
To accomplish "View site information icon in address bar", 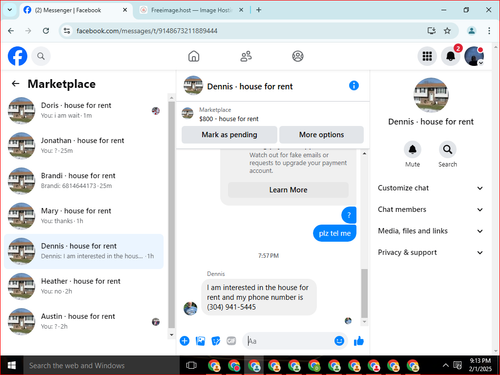I will point(67,31).
